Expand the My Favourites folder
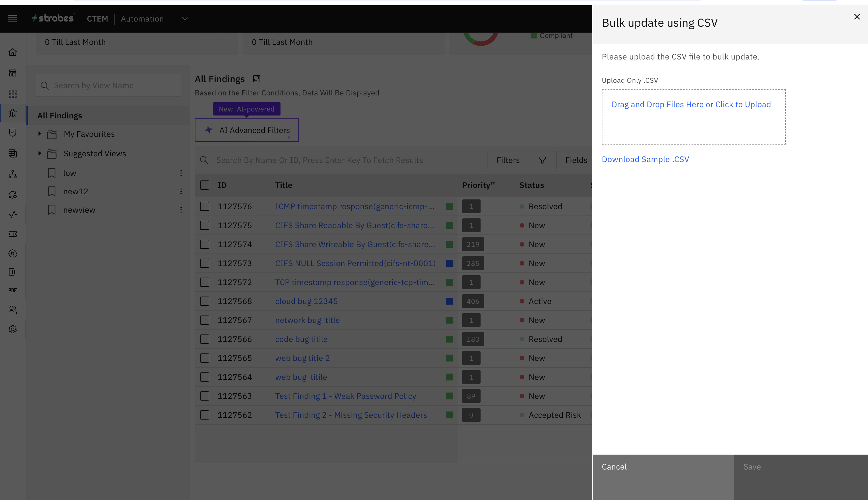 39,134
